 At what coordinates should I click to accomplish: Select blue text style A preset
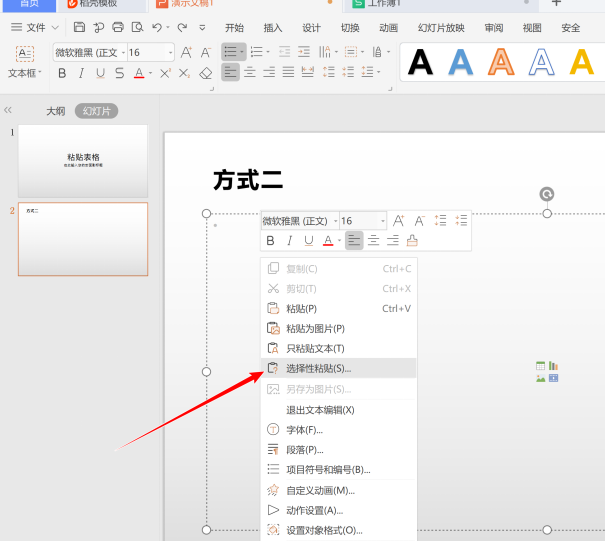[x=461, y=62]
